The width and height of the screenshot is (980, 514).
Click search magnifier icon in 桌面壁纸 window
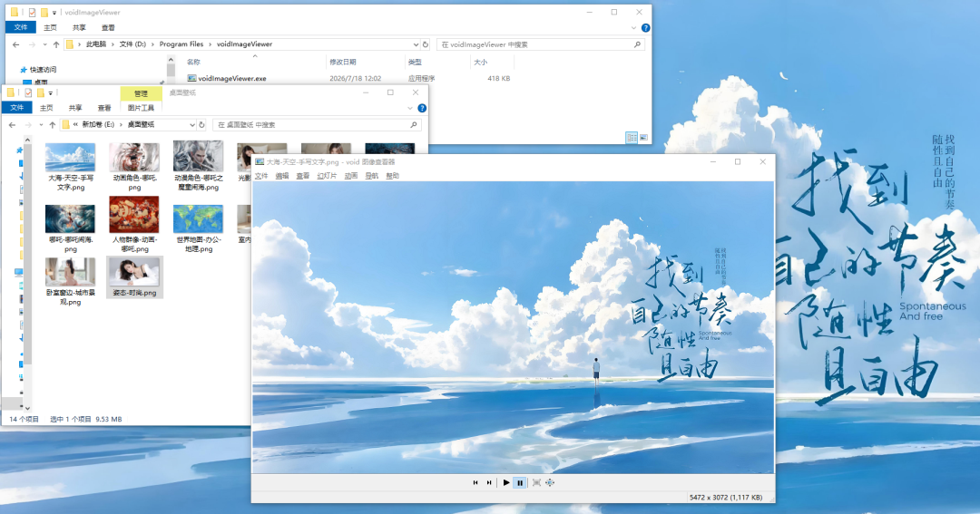click(x=413, y=125)
